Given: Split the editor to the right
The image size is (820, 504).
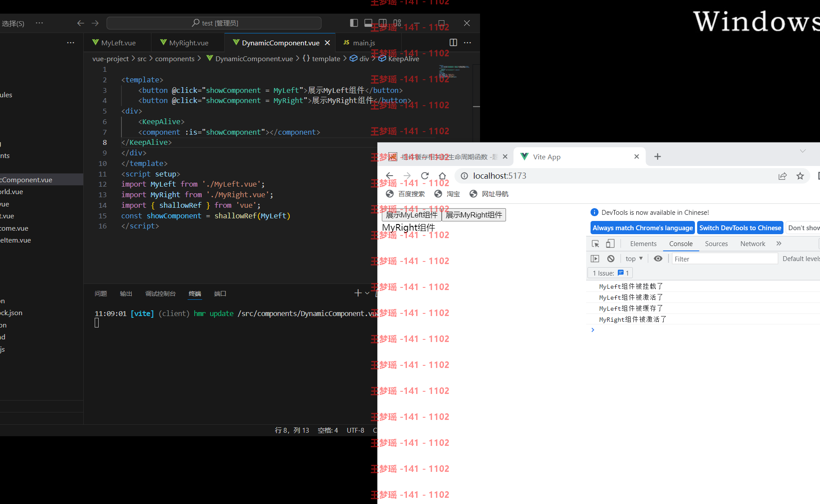Looking at the screenshot, I should (x=453, y=43).
